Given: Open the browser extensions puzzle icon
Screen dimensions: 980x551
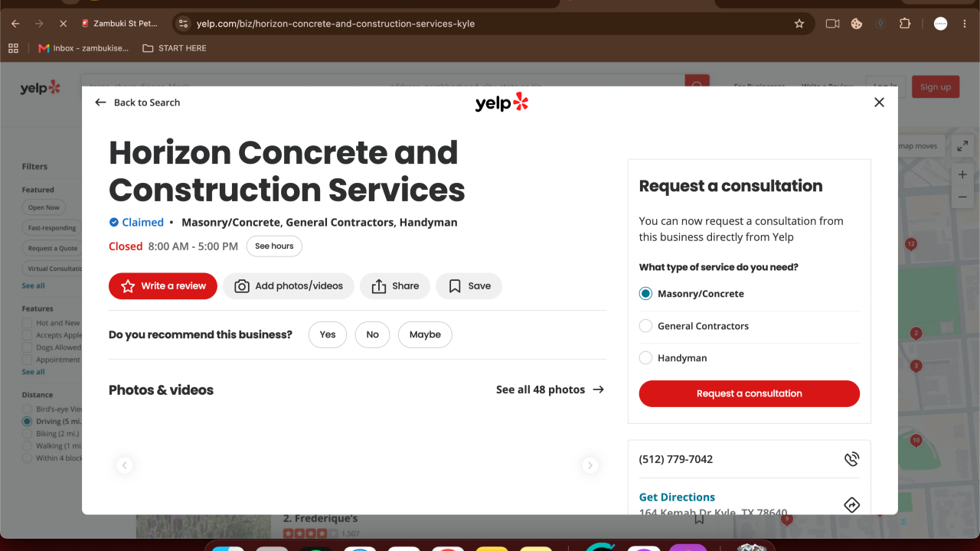Looking at the screenshot, I should [x=905, y=24].
